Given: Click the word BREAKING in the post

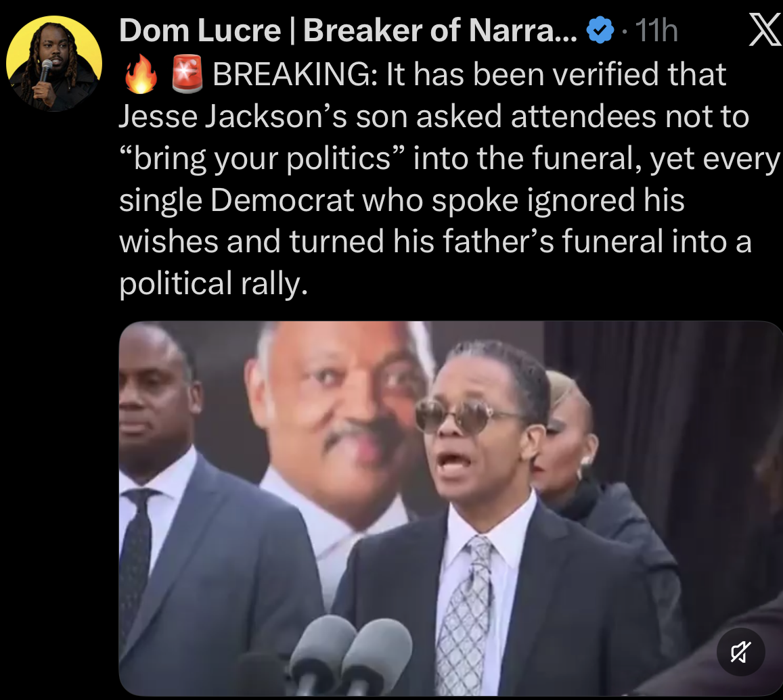Looking at the screenshot, I should [295, 74].
